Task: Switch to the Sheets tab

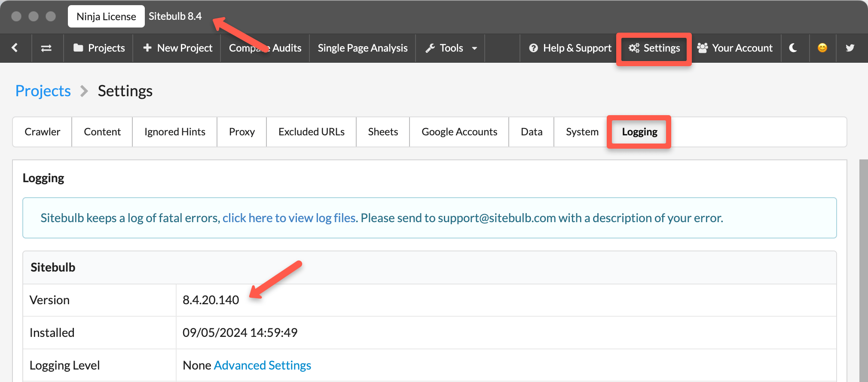Action: pyautogui.click(x=383, y=132)
